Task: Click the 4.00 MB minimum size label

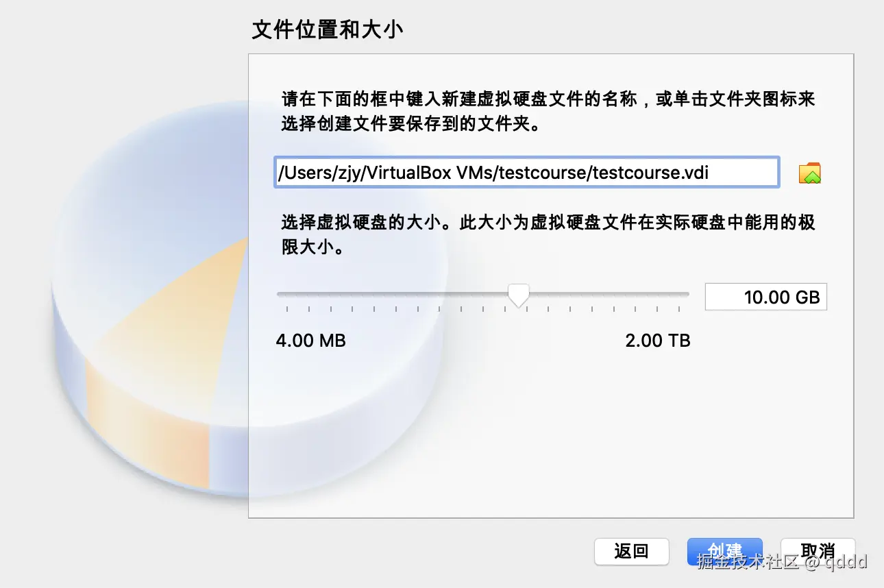Action: 310,340
